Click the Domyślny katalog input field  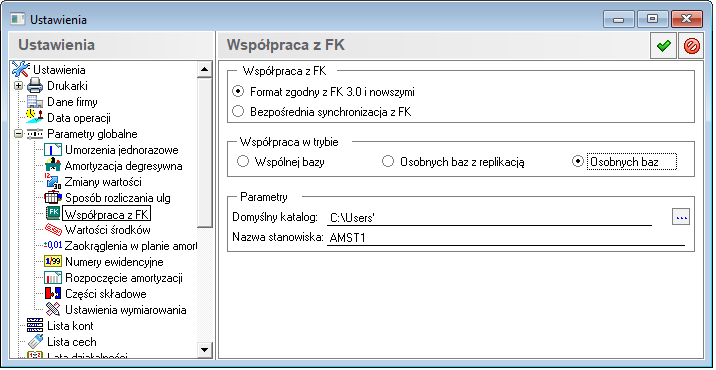[489, 218]
